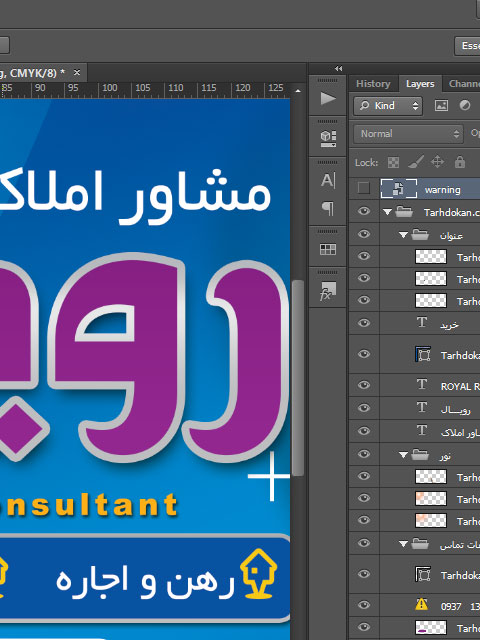Click the canvas scroll-up arrow
Image resolution: width=480 pixels, height=640 pixels.
[x=298, y=91]
